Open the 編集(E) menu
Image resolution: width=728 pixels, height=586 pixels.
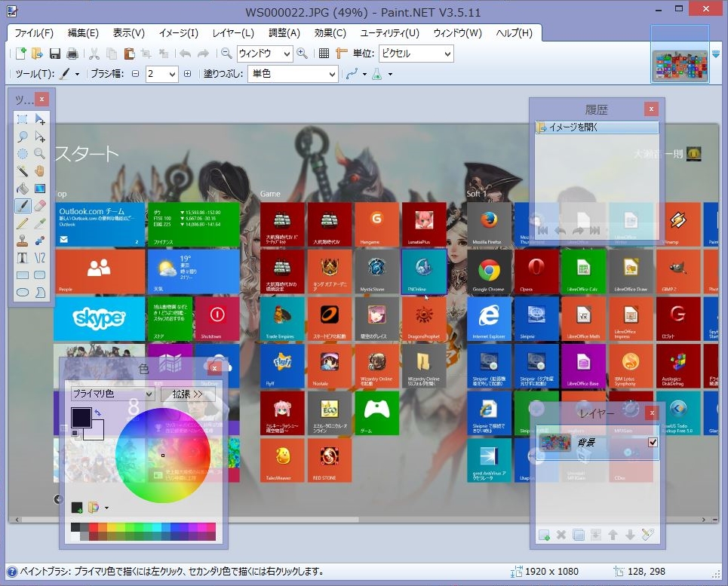83,33
